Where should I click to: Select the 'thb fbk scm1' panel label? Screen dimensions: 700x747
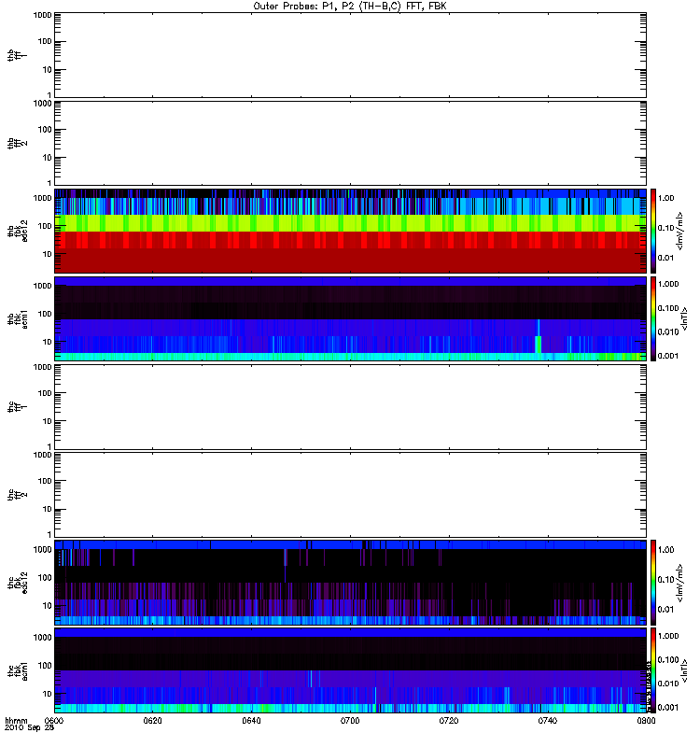(17, 318)
